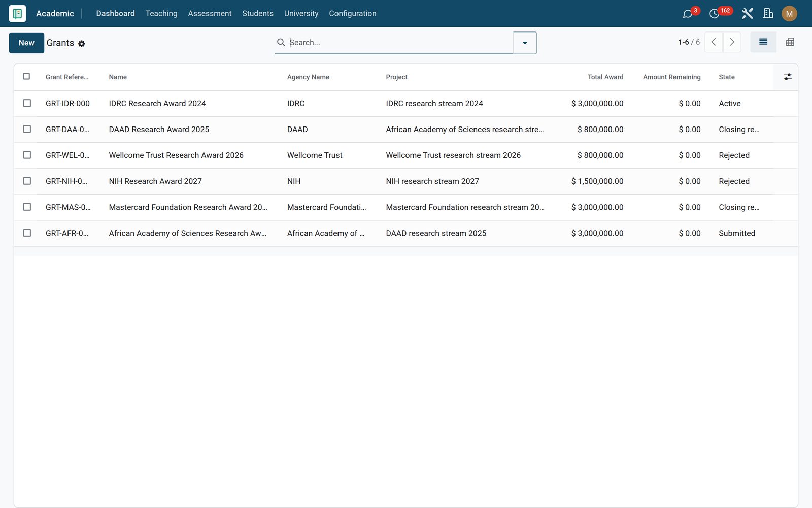This screenshot has height=508, width=812.
Task: Go to the next page arrow
Action: coord(732,42)
